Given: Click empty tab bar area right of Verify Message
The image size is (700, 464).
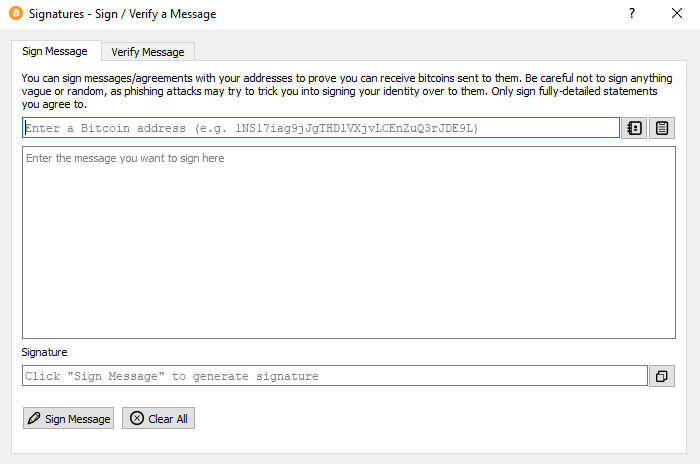Looking at the screenshot, I should tap(440, 52).
